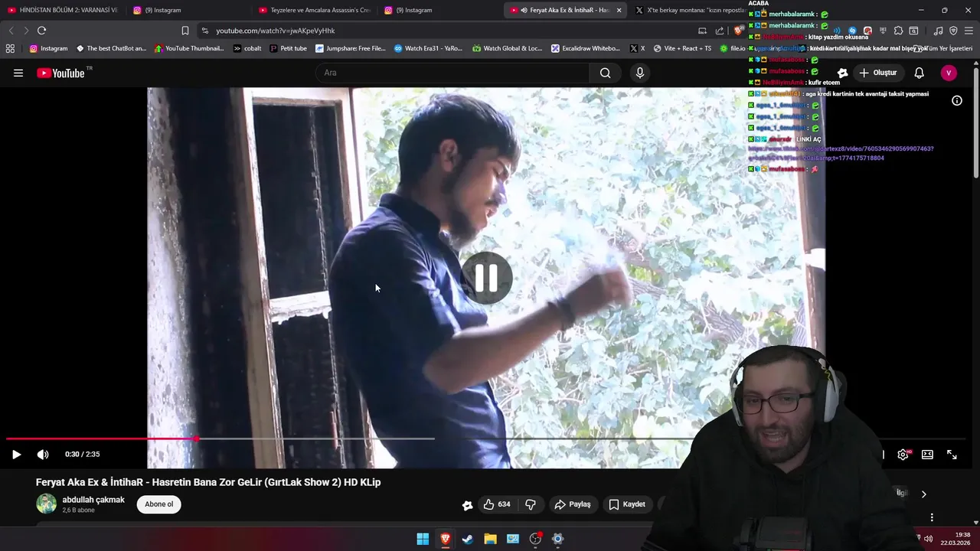Open the Watch Era31 bookmark
980x551 pixels.
[x=428, y=48]
